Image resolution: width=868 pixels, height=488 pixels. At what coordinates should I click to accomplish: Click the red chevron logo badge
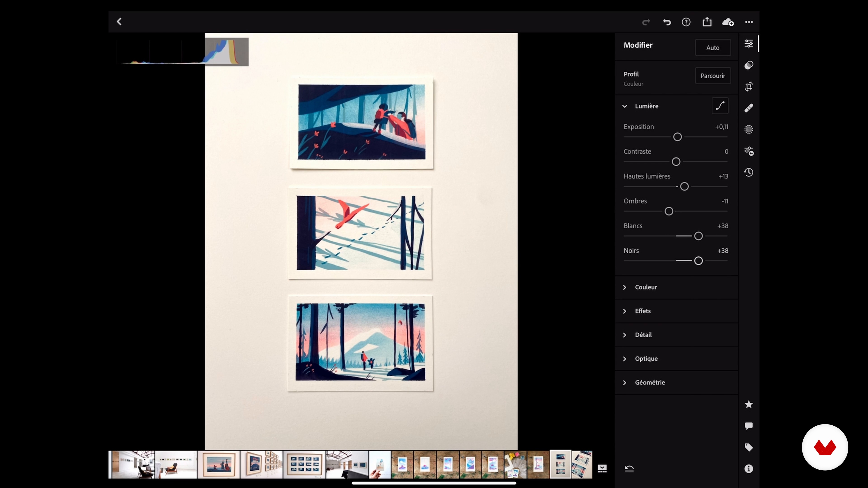[825, 447]
